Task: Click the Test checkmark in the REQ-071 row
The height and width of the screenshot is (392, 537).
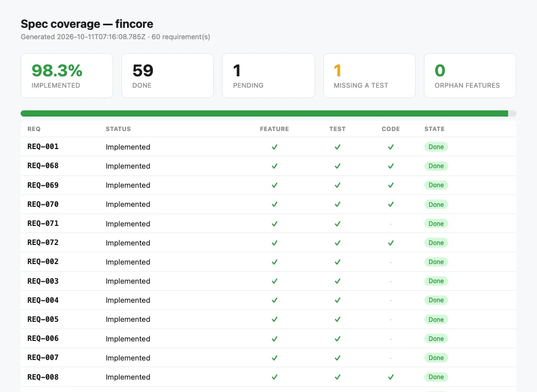Action: [337, 224]
